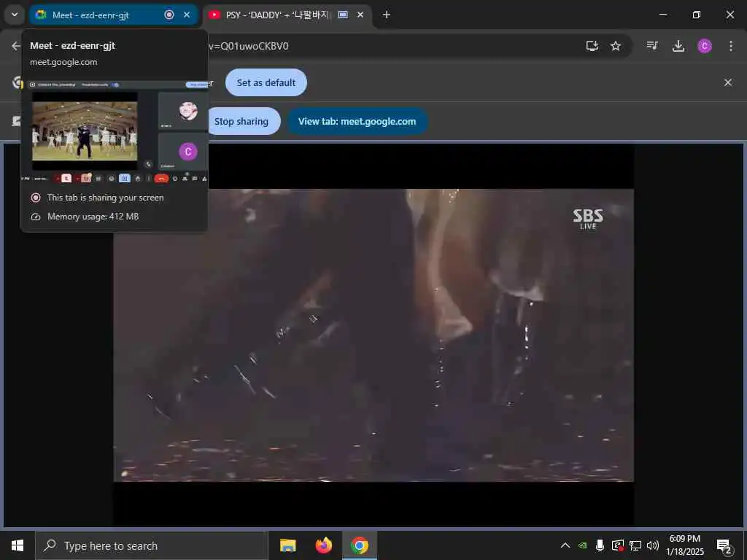Click the Meet - ezd-eenr-gjt hover card title
This screenshot has height=560, width=747.
click(x=72, y=46)
